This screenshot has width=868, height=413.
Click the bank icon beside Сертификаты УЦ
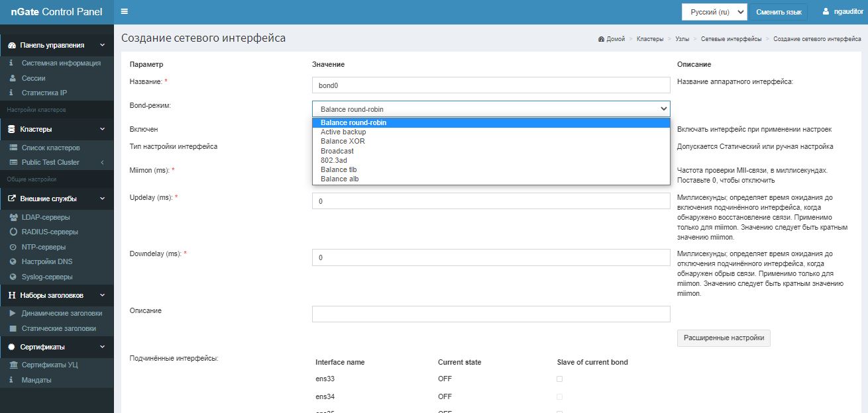click(13, 365)
